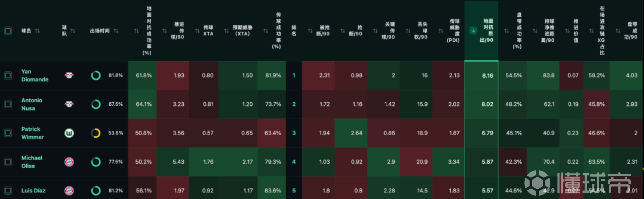Click Wolfsburg logo in Patrick Wimmer row
This screenshot has height=199, width=644.
click(69, 133)
